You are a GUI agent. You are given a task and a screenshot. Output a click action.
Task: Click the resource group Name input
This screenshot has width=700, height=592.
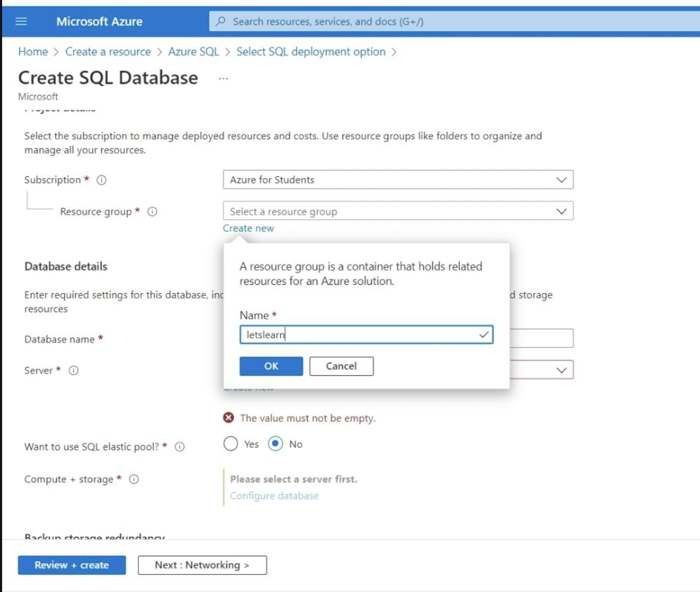pyautogui.click(x=366, y=335)
